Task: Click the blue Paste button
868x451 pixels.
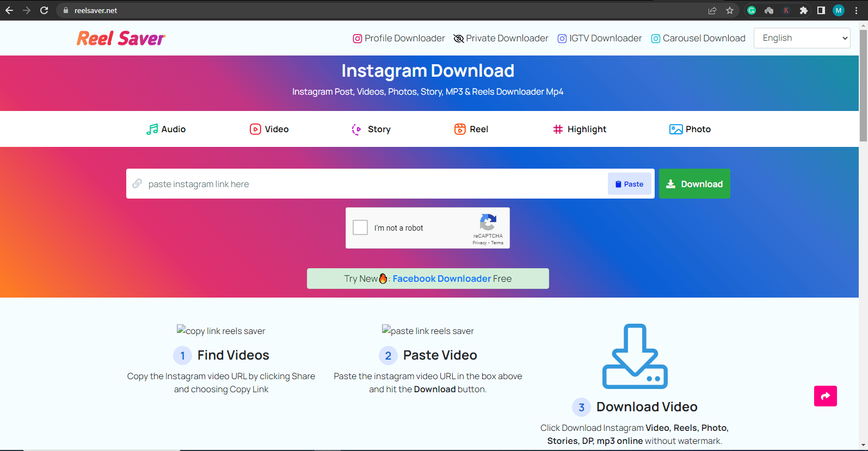Action: click(x=629, y=184)
